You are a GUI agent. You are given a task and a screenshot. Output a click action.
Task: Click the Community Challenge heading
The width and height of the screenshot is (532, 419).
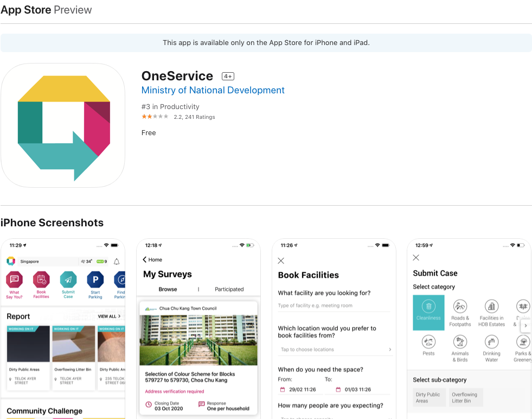44,411
